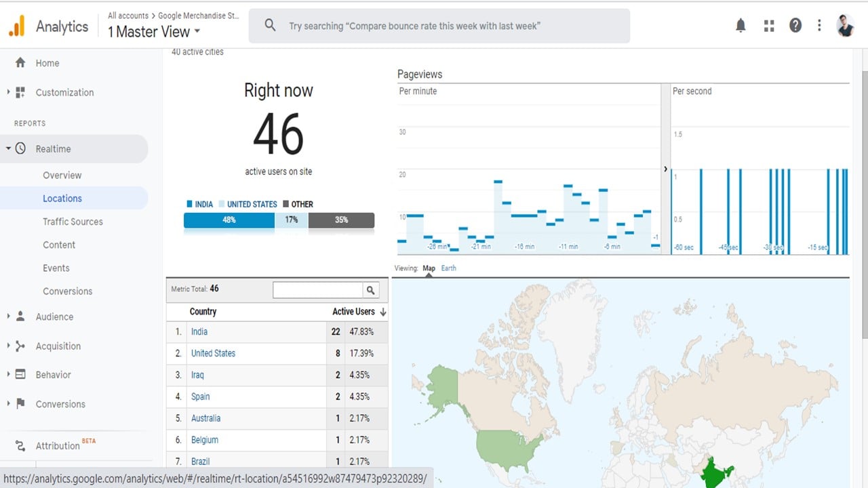Open the India country report link
Viewport: 868px width, 488px height.
tap(199, 331)
